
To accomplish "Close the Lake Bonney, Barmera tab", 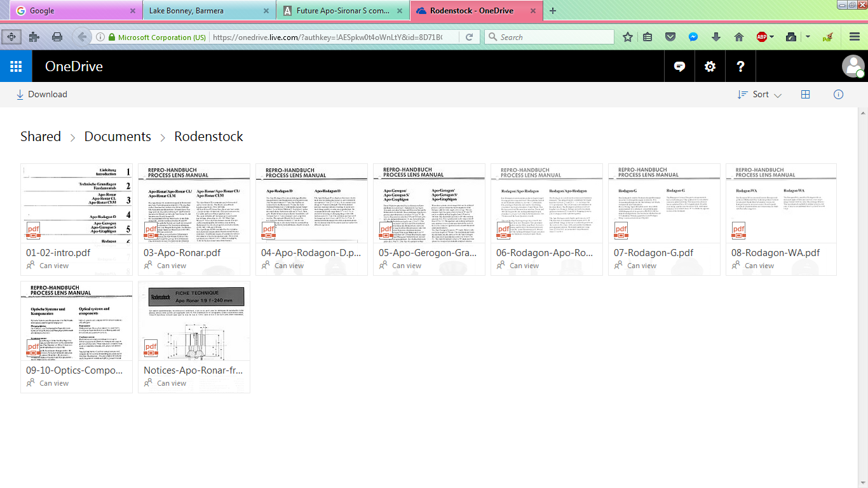I will [x=266, y=11].
